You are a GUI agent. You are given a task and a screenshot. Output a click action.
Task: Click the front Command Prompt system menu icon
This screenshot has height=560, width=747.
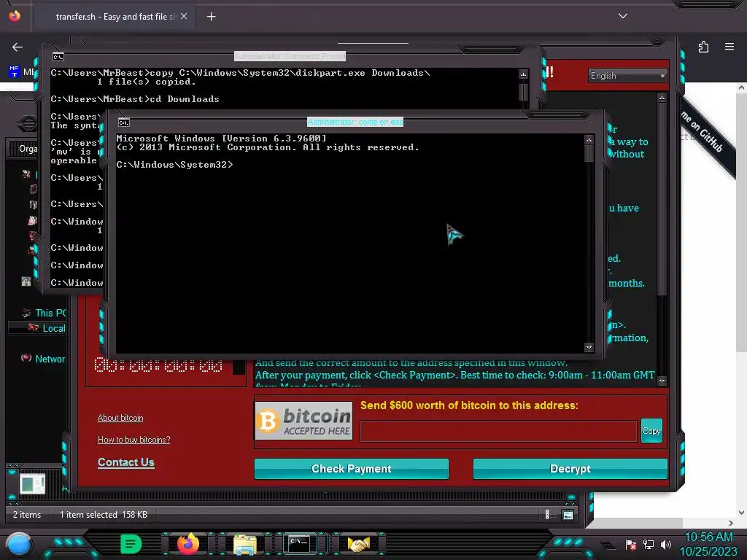click(x=124, y=122)
